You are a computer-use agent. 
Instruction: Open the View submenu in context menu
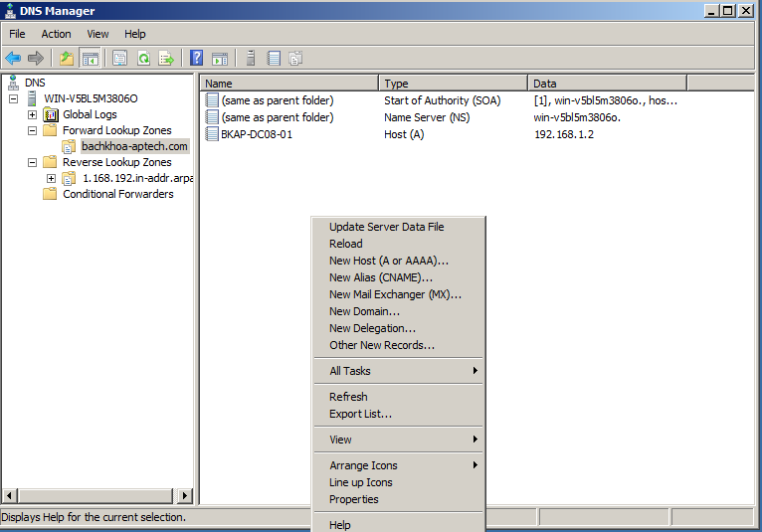(399, 440)
